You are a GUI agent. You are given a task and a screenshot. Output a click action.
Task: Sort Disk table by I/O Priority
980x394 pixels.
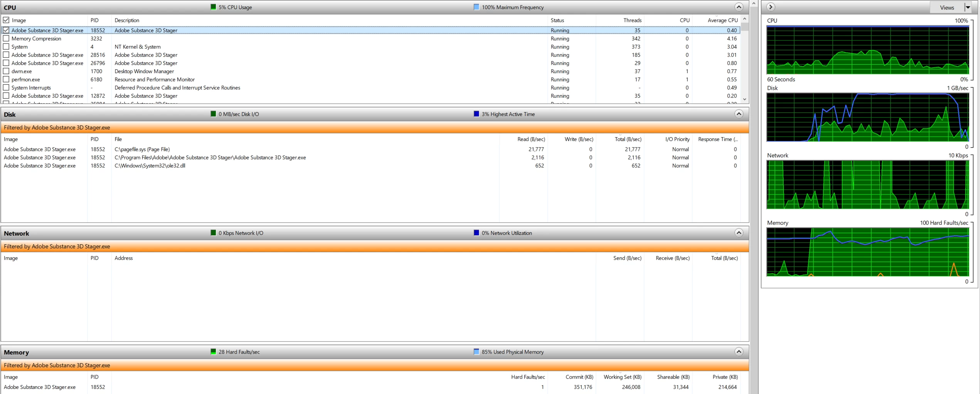[x=668, y=139]
